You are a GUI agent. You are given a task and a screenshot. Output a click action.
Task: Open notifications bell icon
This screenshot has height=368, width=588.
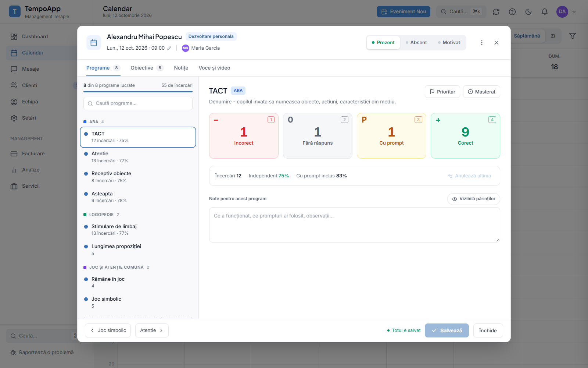[x=545, y=12]
